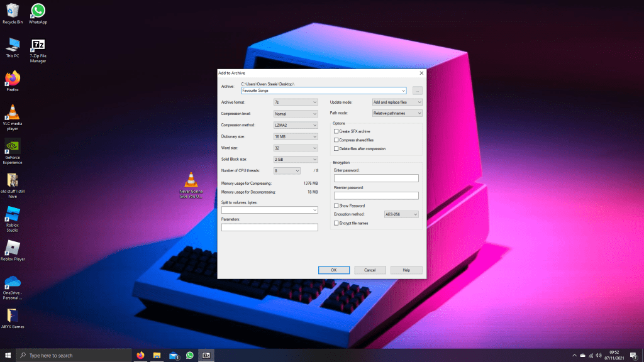
Task: Open the Archive format dropdown
Action: [x=296, y=102]
